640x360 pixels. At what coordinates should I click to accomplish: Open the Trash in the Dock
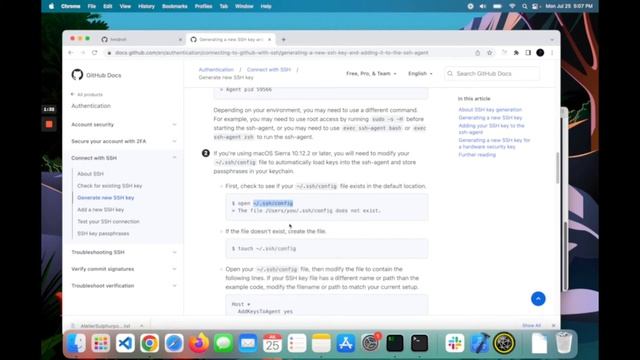pyautogui.click(x=564, y=343)
